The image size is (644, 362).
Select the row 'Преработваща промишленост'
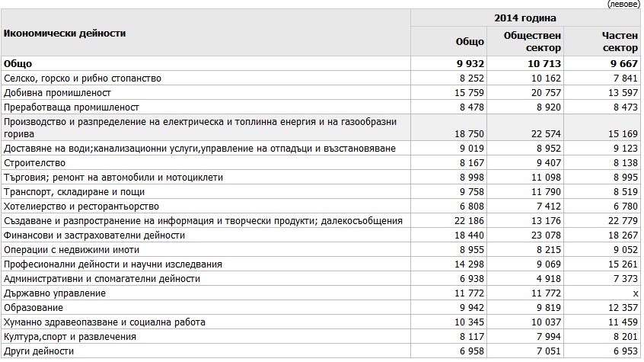pyautogui.click(x=320, y=107)
